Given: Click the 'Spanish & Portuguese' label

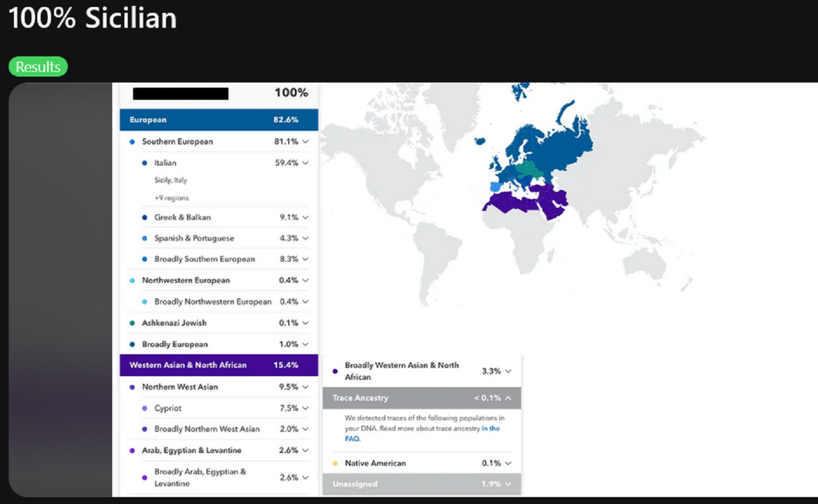Looking at the screenshot, I should (x=194, y=239).
